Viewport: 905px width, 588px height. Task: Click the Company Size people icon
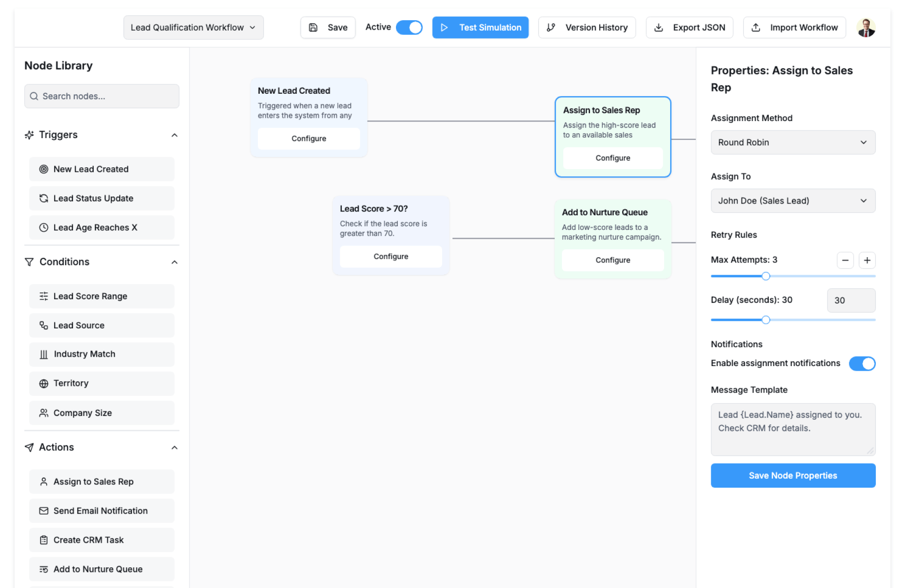[x=43, y=413]
